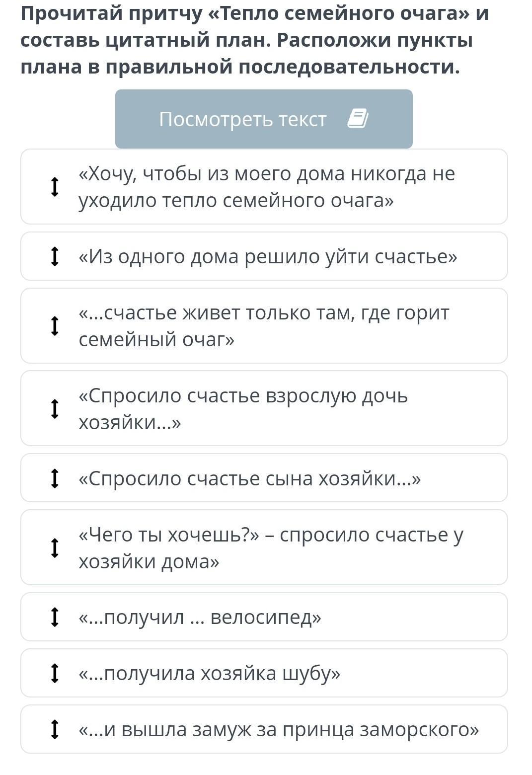Viewport: 532px width, 775px height.
Task: Select the «Из одного дома решило уйти счастье» card
Action: pos(264,256)
